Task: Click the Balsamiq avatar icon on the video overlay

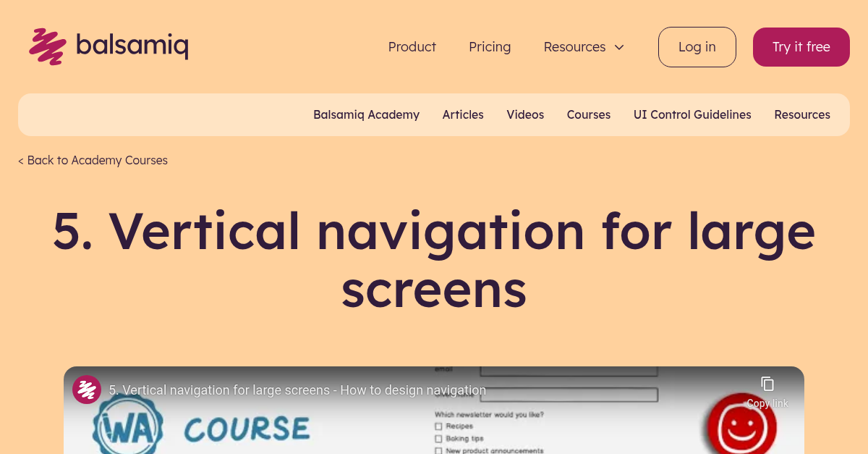Action: pos(87,389)
